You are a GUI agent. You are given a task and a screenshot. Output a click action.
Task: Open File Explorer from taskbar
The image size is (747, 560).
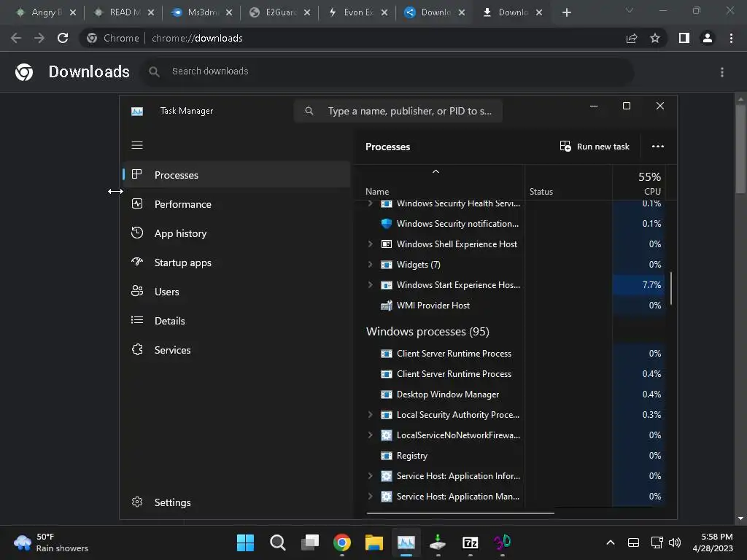click(x=374, y=542)
